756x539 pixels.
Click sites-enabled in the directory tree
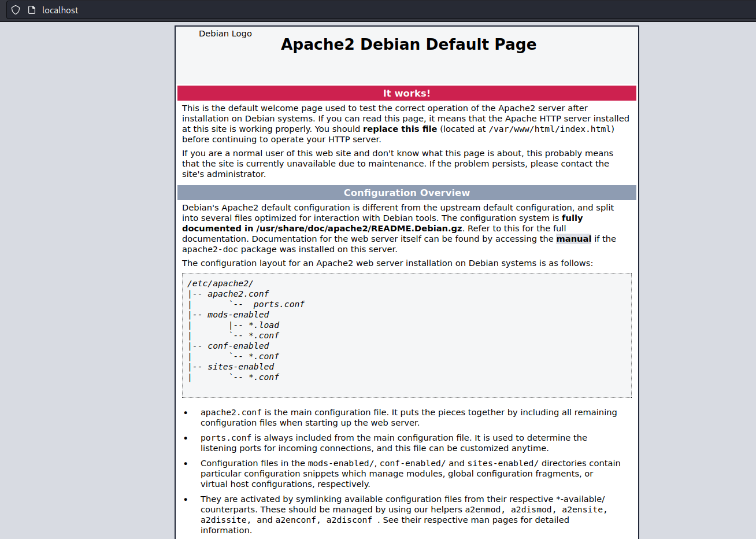(x=241, y=367)
